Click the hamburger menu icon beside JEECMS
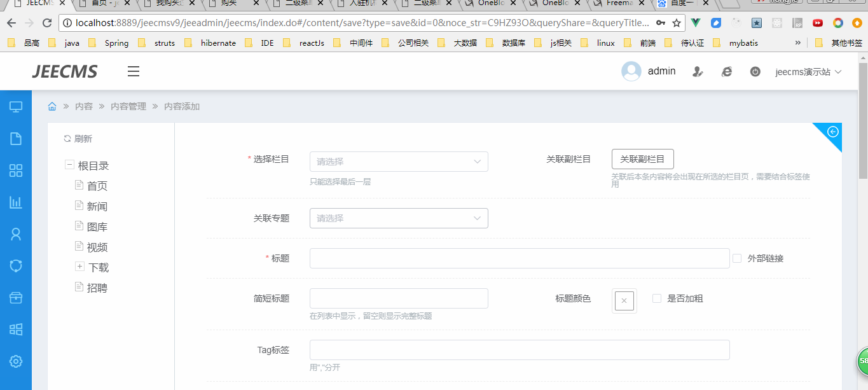Screen dimensions: 868x390 click(x=134, y=71)
